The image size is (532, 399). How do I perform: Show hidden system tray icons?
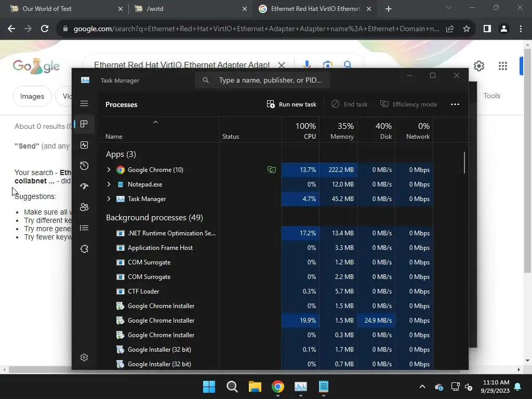pos(422,387)
